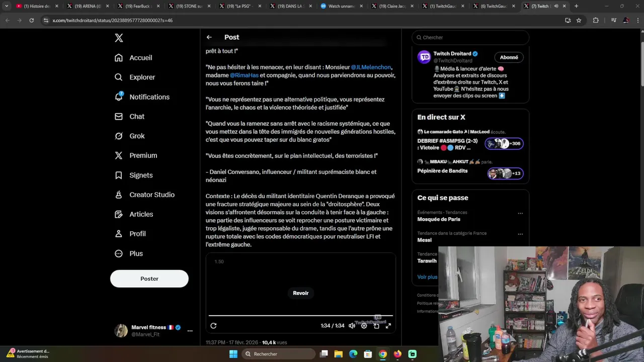The height and width of the screenshot is (362, 644).
Task: Open the Mosquée de Paris trend
Action: click(439, 219)
